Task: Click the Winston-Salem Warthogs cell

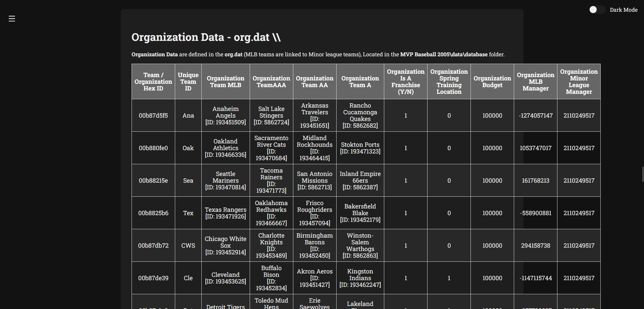Action: [x=360, y=246]
